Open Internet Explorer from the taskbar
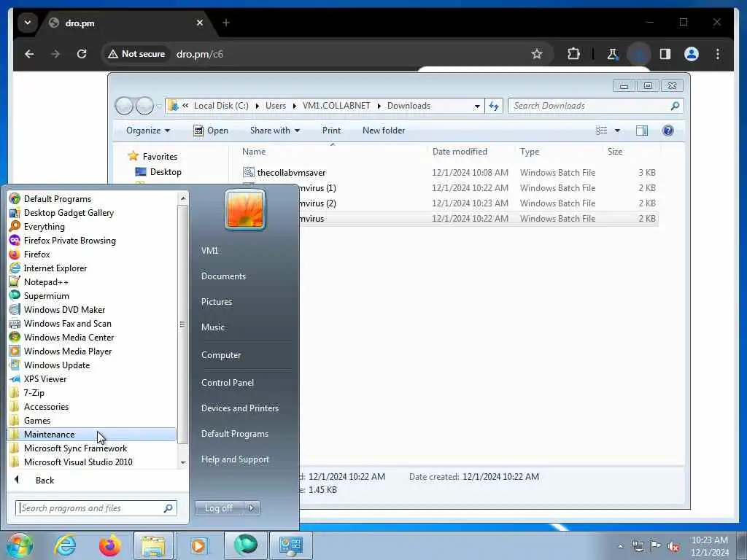Viewport: 747px width, 560px height. tap(65, 545)
